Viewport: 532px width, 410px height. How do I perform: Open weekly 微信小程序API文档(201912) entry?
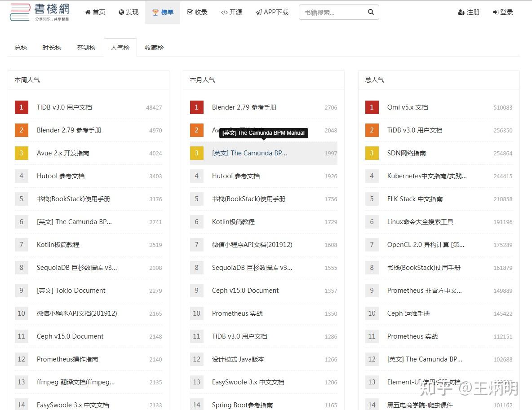coord(77,313)
